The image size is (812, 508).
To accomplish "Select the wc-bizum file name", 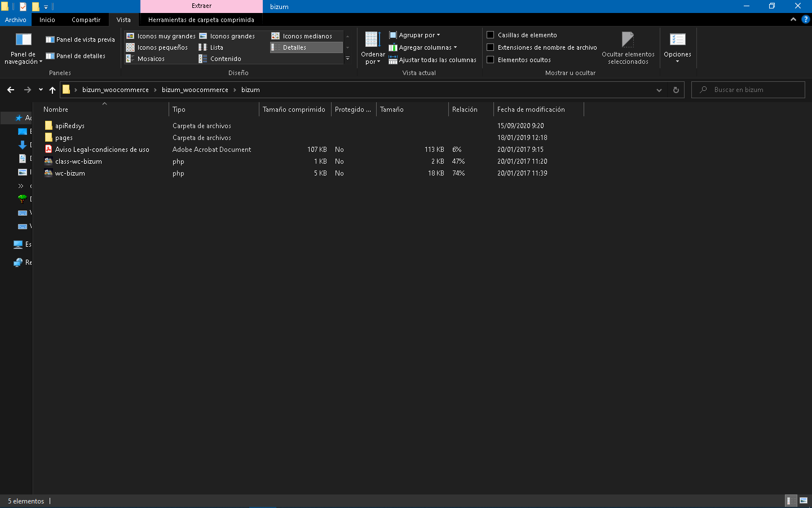I will pos(70,173).
